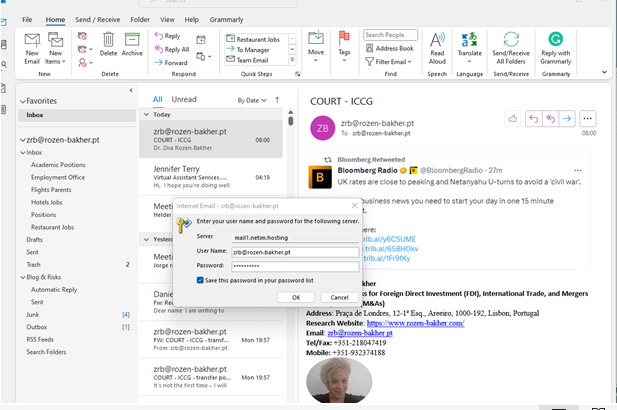Click the like thumbs-up icon
Viewport: 617px width, 410px height.
pos(513,118)
